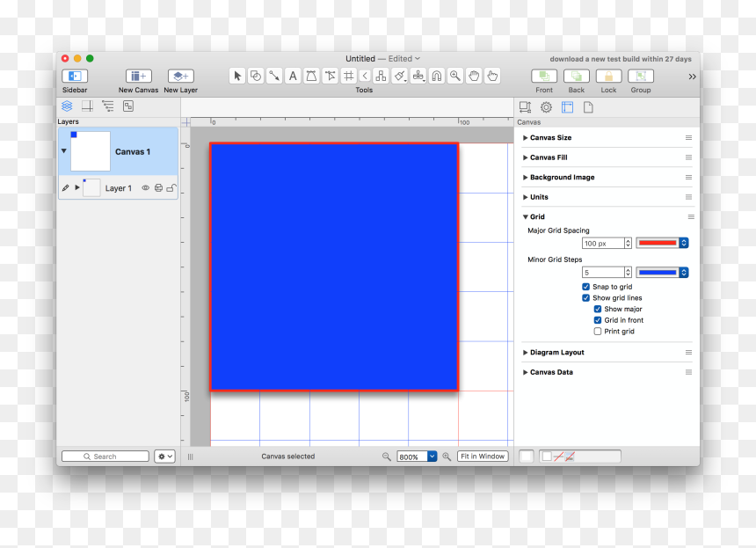Collapse the tools with the chevron button
Screen dimensions: 756x548
click(365, 76)
